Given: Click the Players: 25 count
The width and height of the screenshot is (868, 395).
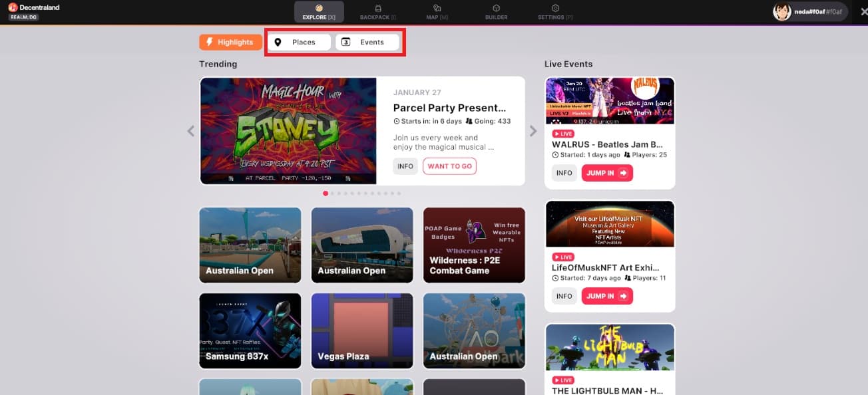Looking at the screenshot, I should pos(645,155).
